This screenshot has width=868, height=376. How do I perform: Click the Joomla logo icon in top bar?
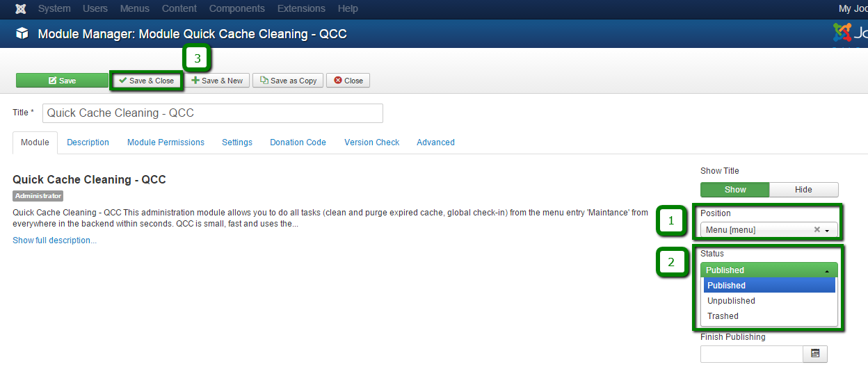pyautogui.click(x=20, y=9)
